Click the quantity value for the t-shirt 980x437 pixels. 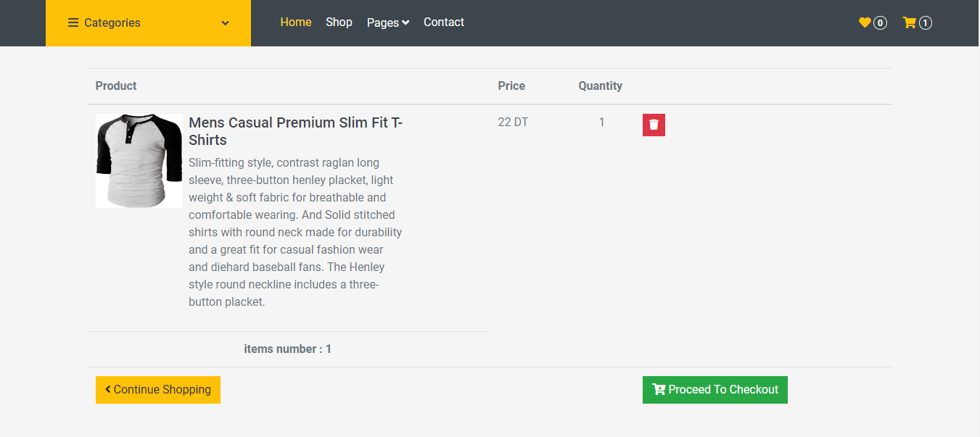tap(601, 122)
